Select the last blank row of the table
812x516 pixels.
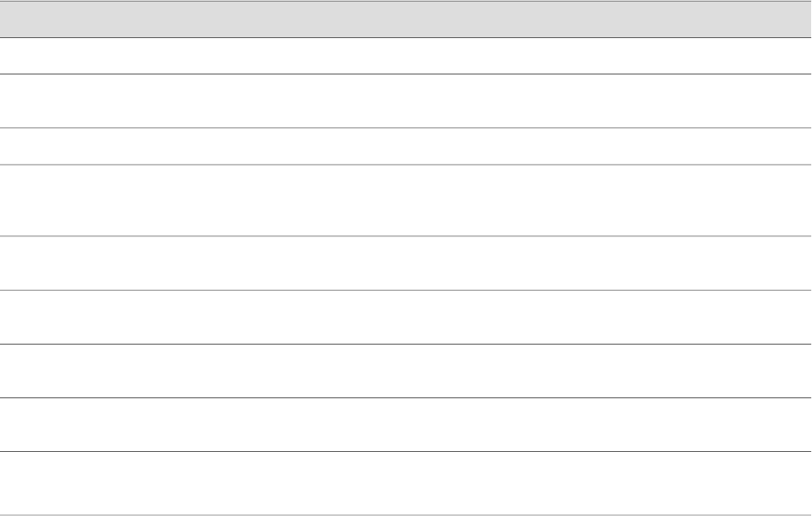click(x=406, y=483)
